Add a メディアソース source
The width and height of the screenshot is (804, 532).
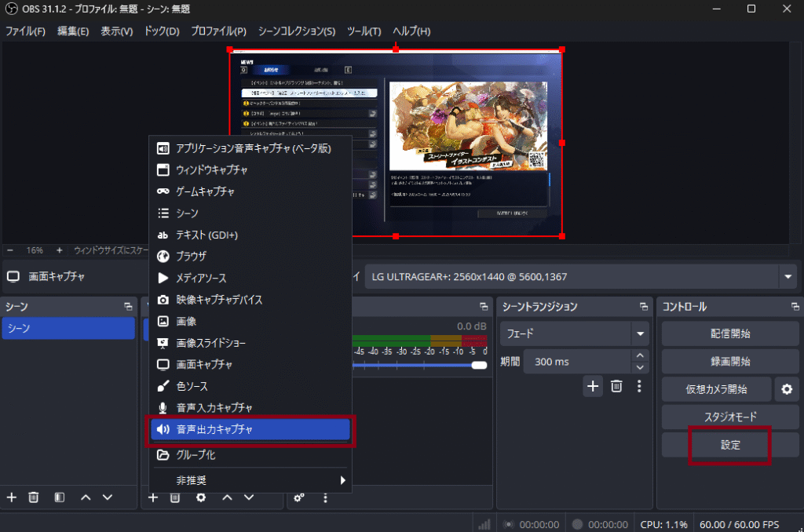[x=250, y=278]
